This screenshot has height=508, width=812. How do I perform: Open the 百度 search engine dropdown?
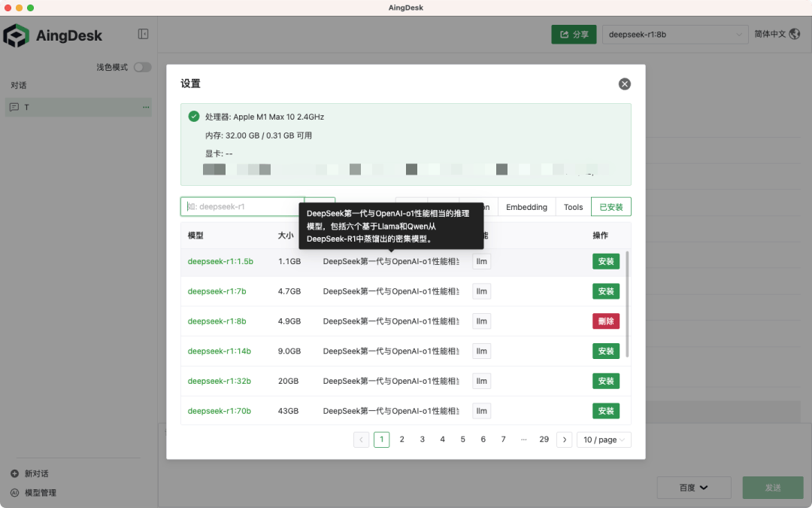click(694, 488)
